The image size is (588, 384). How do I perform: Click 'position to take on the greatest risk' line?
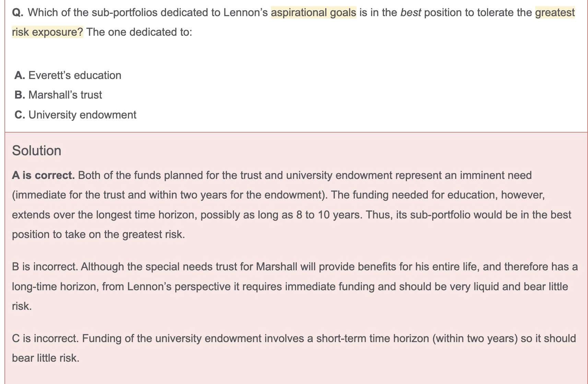pos(98,234)
